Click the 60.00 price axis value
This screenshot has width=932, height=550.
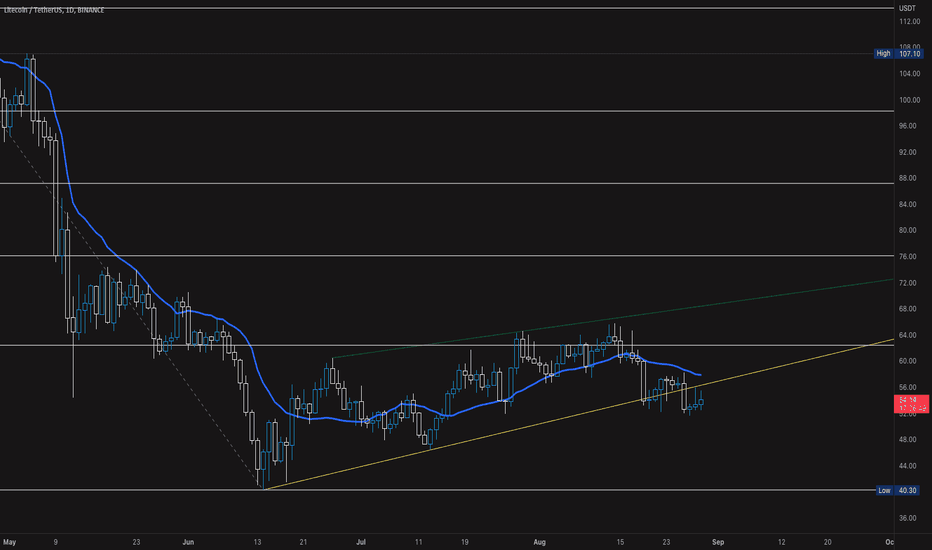pos(908,362)
